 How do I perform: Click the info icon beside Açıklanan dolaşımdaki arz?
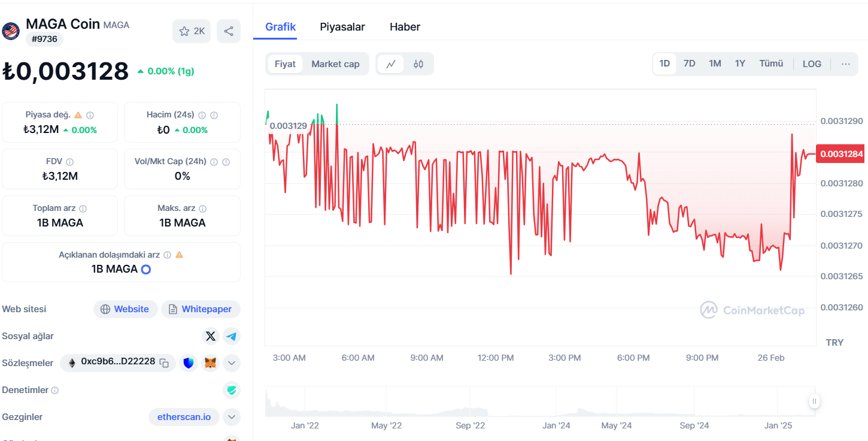[167, 255]
